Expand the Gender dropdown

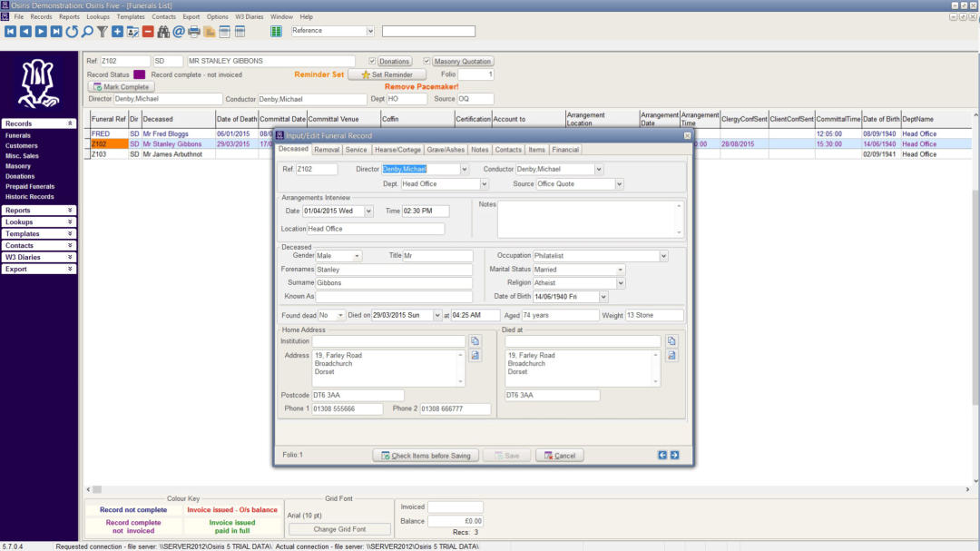pyautogui.click(x=358, y=256)
